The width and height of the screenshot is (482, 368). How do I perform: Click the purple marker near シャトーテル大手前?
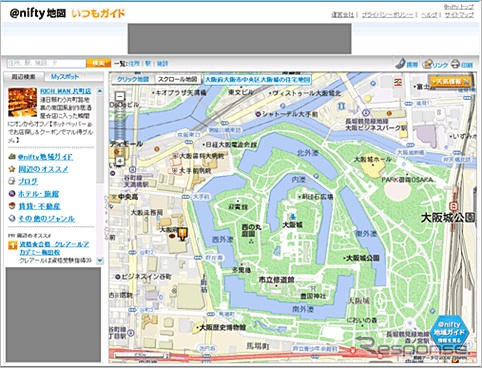[258, 114]
